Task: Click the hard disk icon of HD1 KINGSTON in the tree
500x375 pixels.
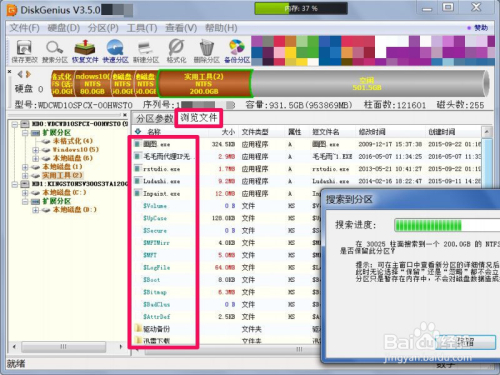Action: coord(25,184)
